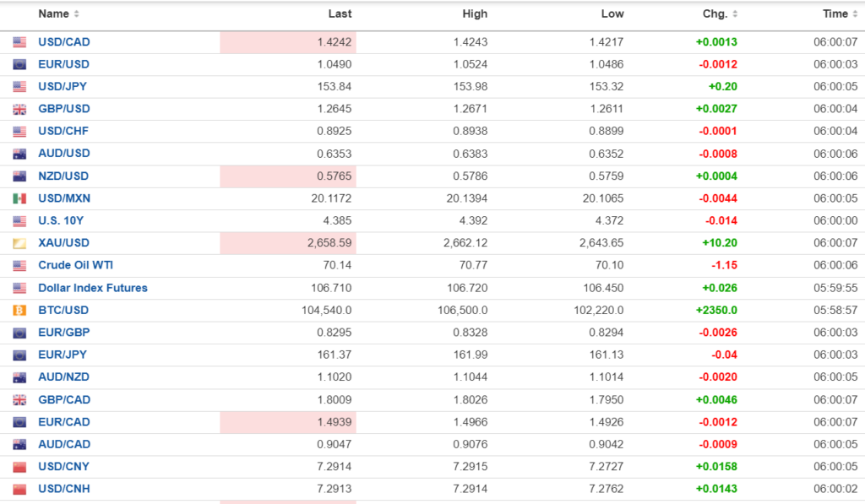865x504 pixels.
Task: Click the gold bar icon beside XAU/USD
Action: [19, 243]
